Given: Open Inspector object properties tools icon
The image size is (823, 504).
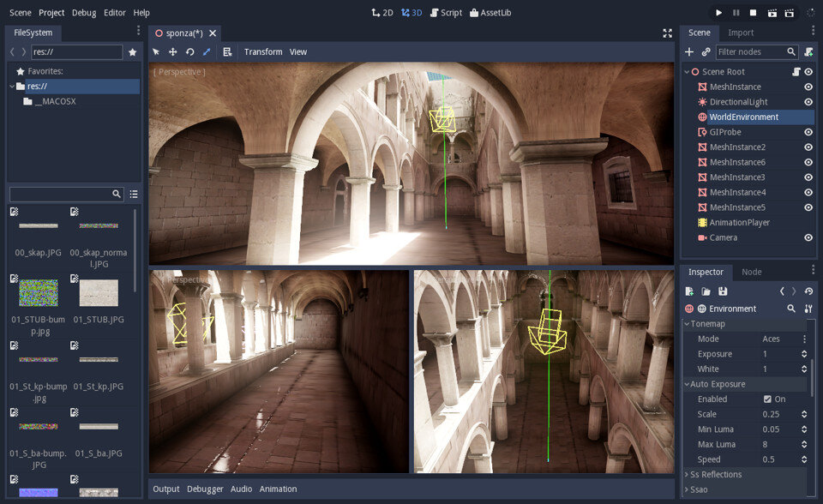Looking at the screenshot, I should point(808,309).
